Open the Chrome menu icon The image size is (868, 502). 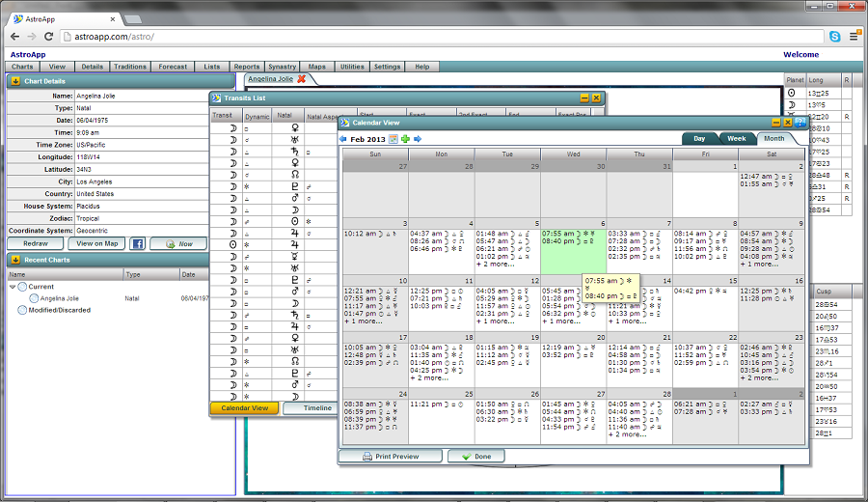coord(854,37)
